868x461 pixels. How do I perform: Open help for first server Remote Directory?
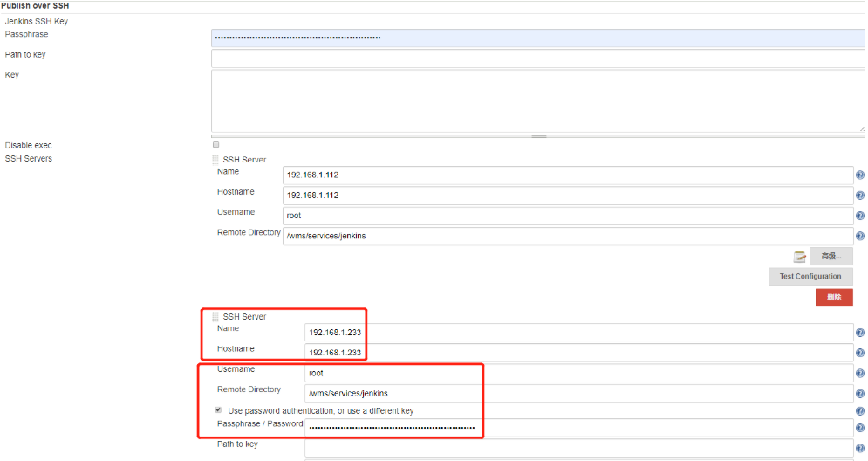[859, 236]
